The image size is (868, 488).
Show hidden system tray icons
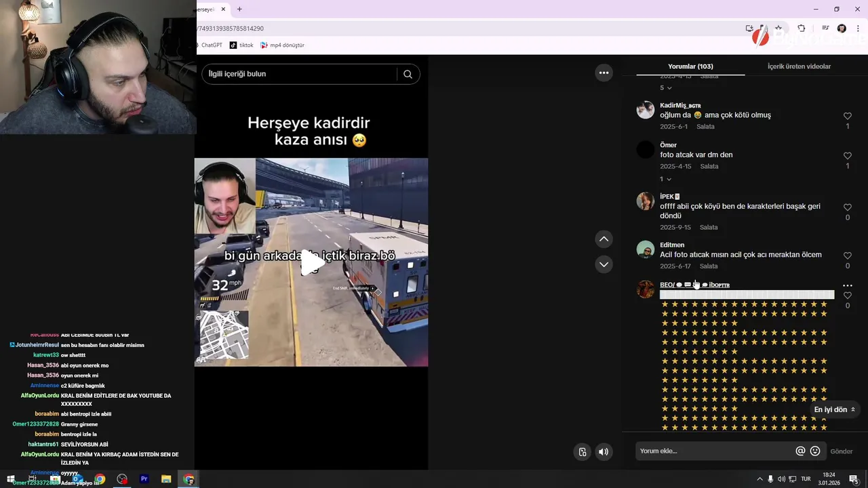(759, 479)
